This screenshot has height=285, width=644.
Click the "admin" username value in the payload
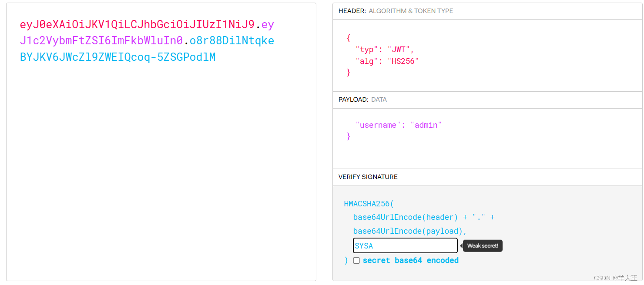(x=426, y=125)
